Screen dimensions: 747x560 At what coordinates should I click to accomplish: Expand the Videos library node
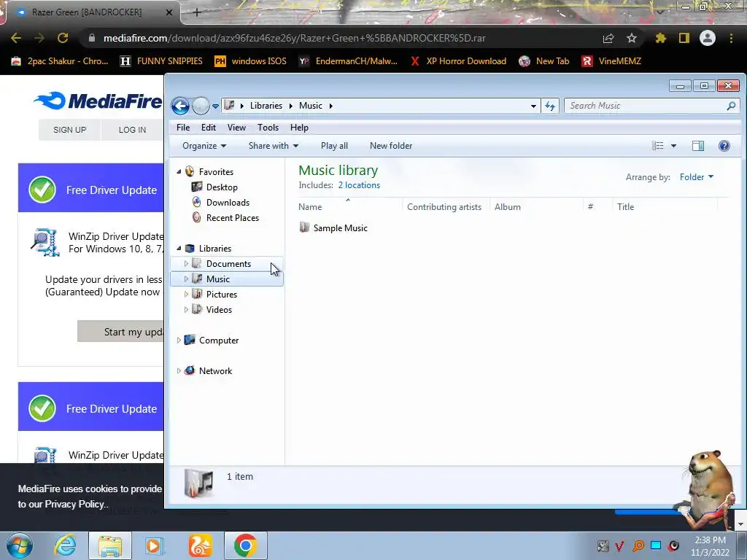pos(186,309)
